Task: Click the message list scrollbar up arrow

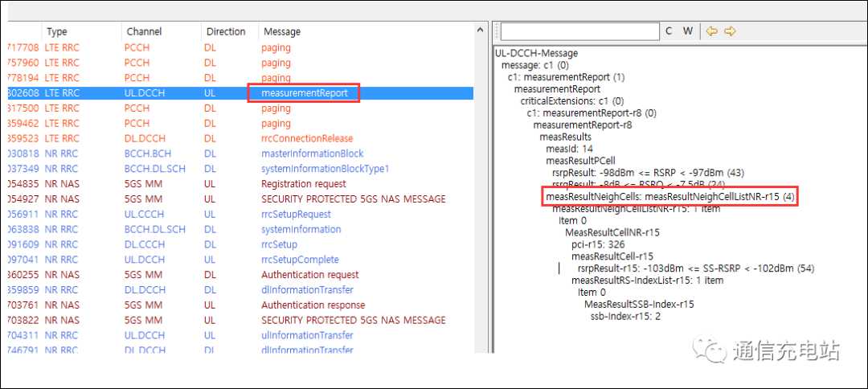Action: click(x=480, y=31)
